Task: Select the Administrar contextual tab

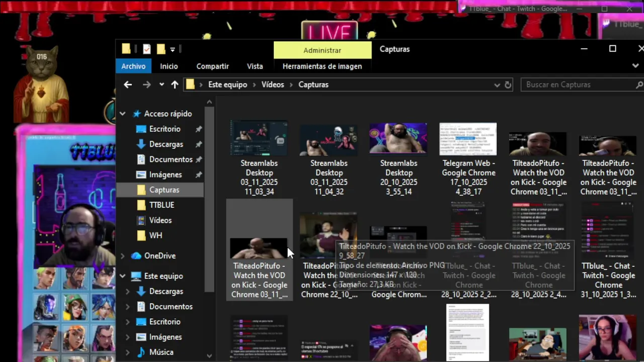Action: coord(323,50)
